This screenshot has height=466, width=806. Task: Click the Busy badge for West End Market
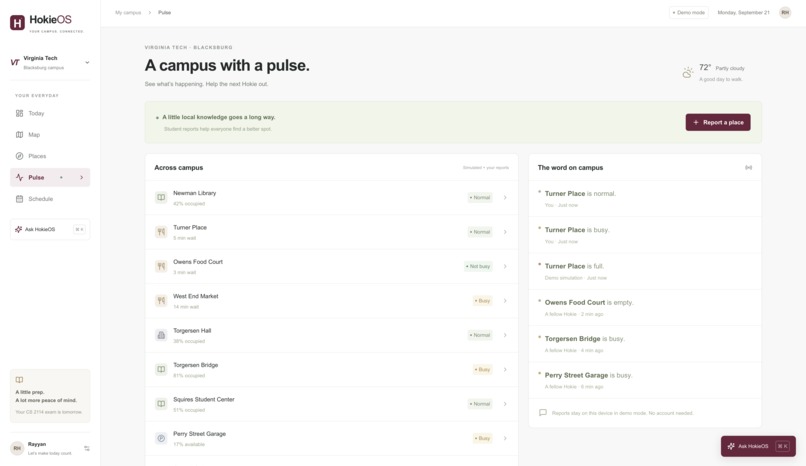[x=483, y=301]
